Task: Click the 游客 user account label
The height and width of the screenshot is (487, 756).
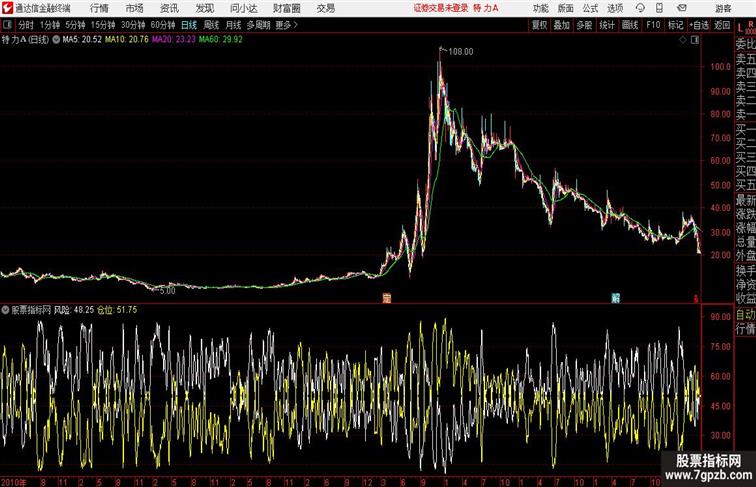Action: 723,8
